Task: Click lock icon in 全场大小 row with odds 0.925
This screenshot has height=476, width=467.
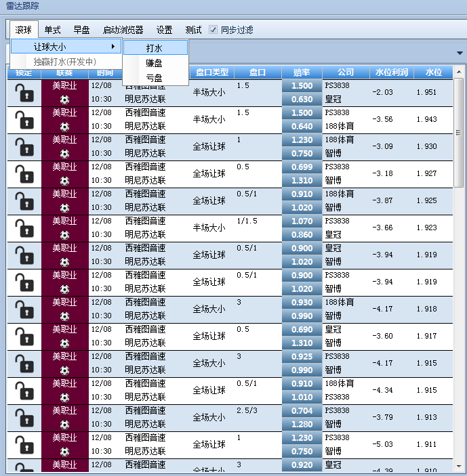Action: coord(24,364)
